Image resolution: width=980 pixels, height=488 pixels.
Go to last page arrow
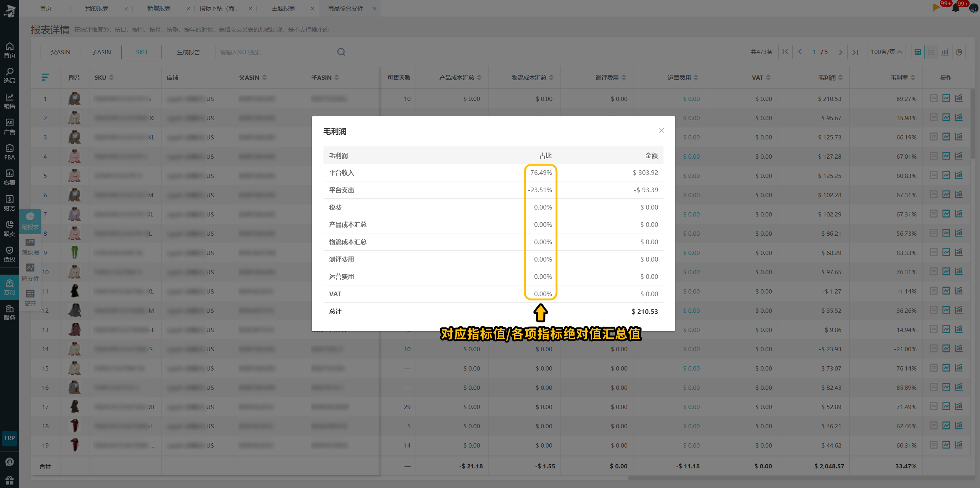(855, 52)
